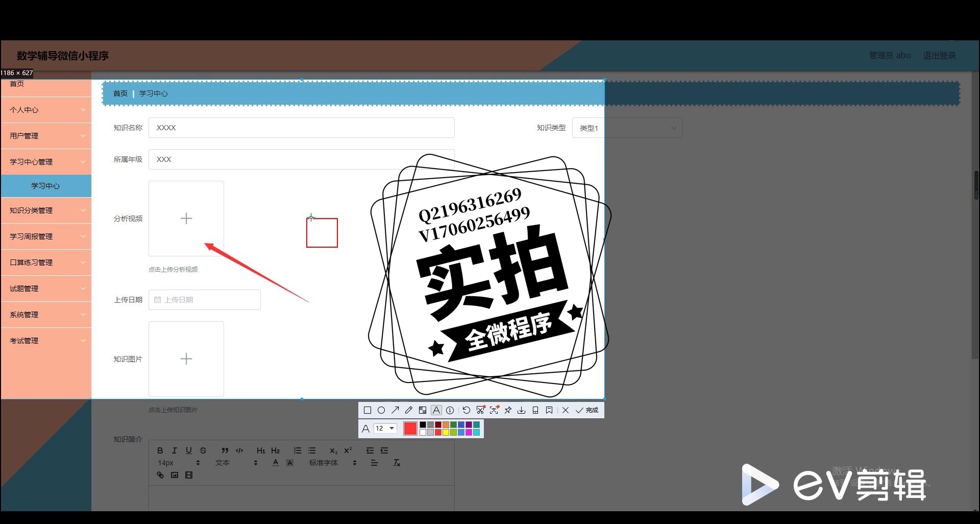The height and width of the screenshot is (524, 980).
Task: Open 系统管理 sidebar menu
Action: click(46, 315)
